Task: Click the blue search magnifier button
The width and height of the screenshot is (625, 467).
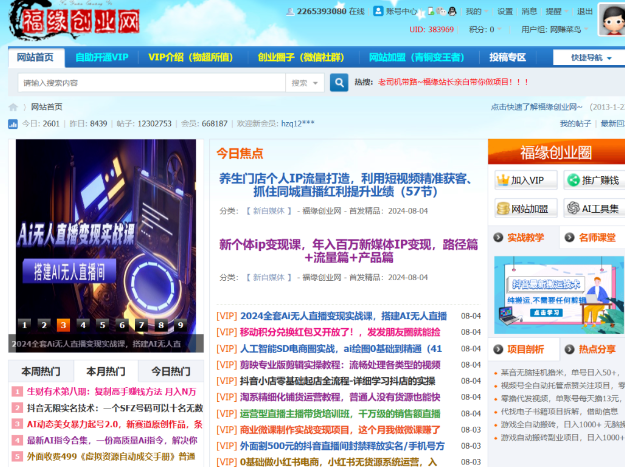Action: tap(339, 82)
